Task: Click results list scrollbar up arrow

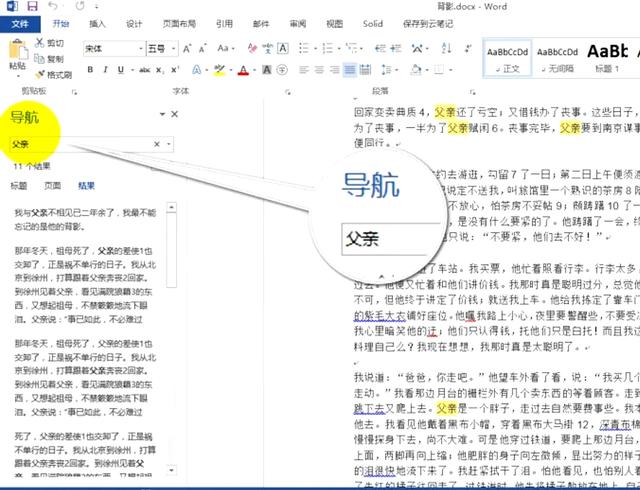Action: [x=172, y=207]
